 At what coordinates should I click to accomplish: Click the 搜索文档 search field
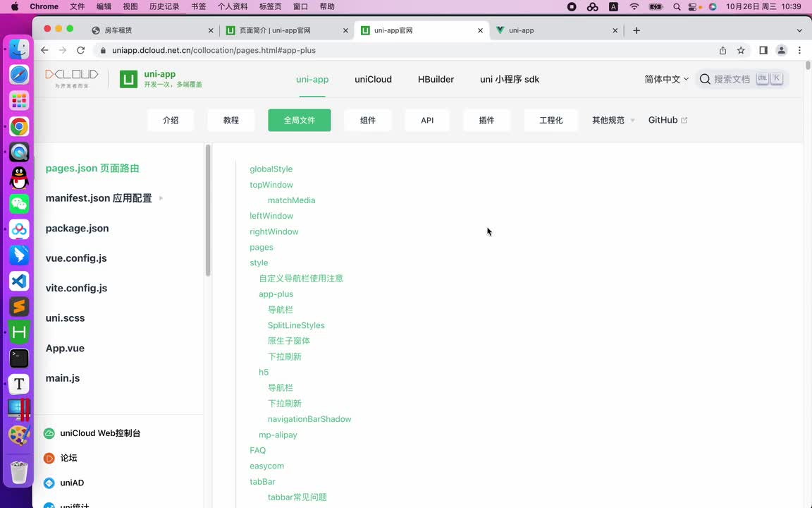click(742, 79)
